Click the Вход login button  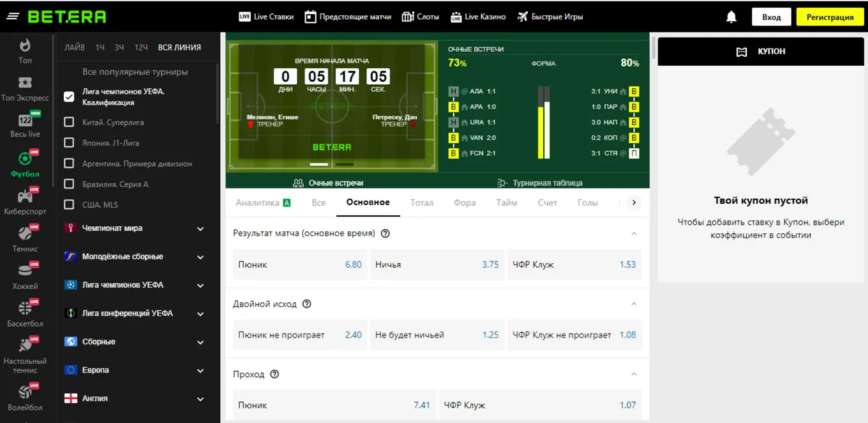pos(771,17)
